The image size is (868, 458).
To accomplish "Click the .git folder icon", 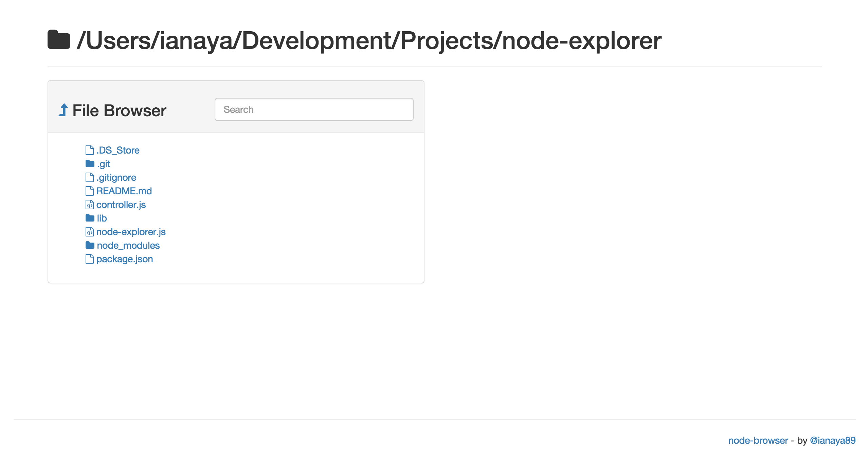I will [90, 164].
